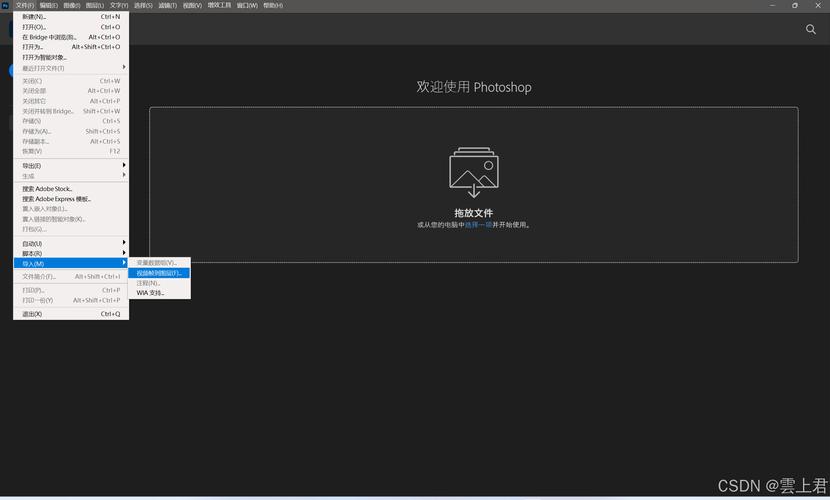830x500 pixels.
Task: Close the Photoshop window
Action: click(x=818, y=5)
